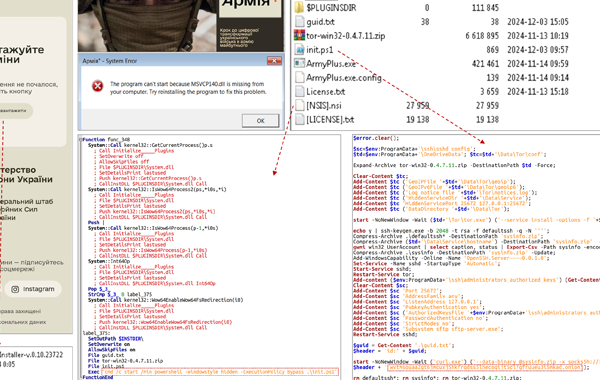Select the file name [LICENSE].txt
The width and height of the screenshot is (600, 380).
point(330,120)
